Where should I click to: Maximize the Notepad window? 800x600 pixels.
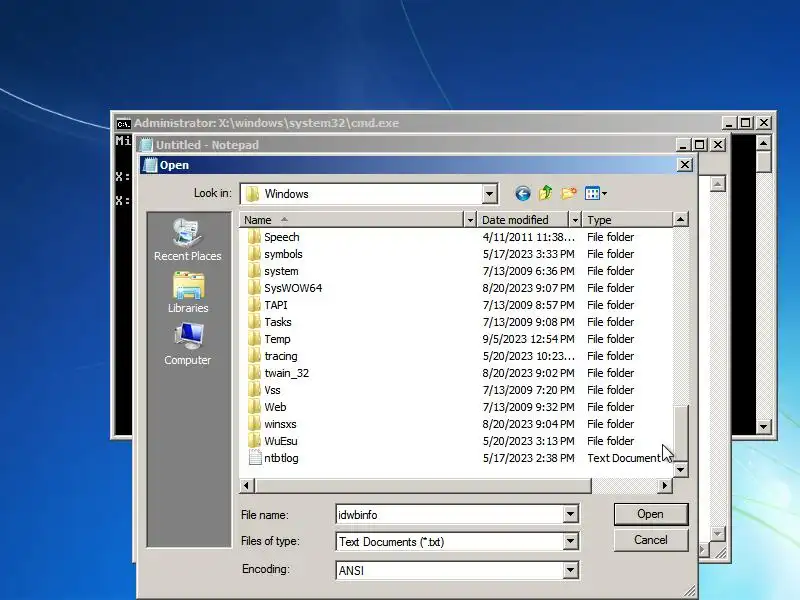[x=699, y=145]
